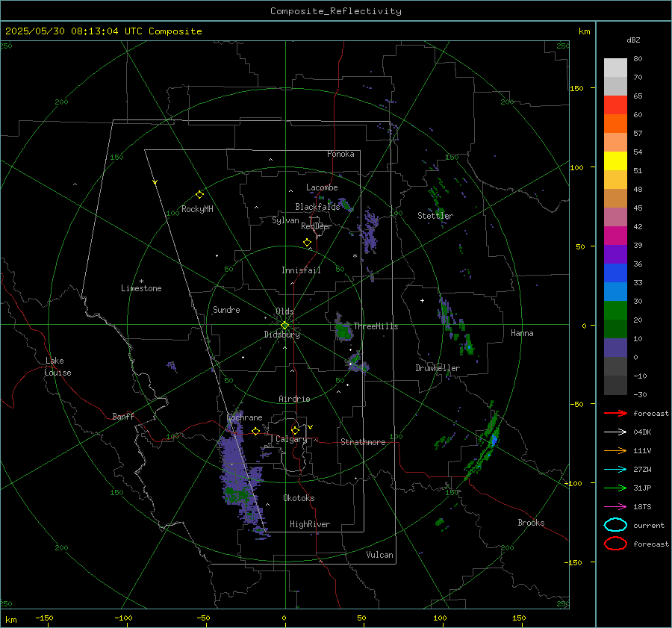Click the white 04DK arrow in legend

pos(615,432)
